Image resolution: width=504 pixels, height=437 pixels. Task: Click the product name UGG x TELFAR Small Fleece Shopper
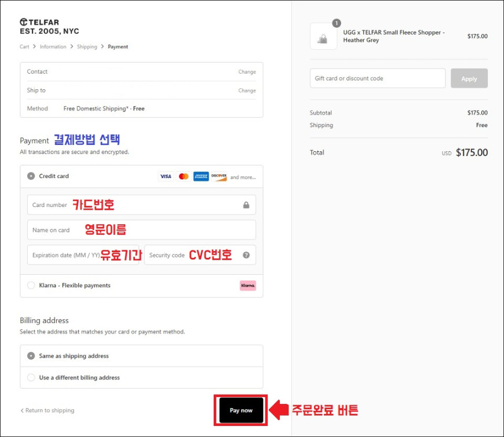pyautogui.click(x=394, y=37)
